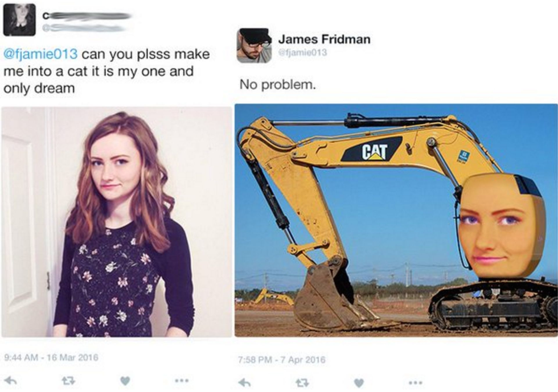Click the 7:58 PM - 7 Apr 2016 timestamp
This screenshot has width=558, height=392.
[x=281, y=359]
